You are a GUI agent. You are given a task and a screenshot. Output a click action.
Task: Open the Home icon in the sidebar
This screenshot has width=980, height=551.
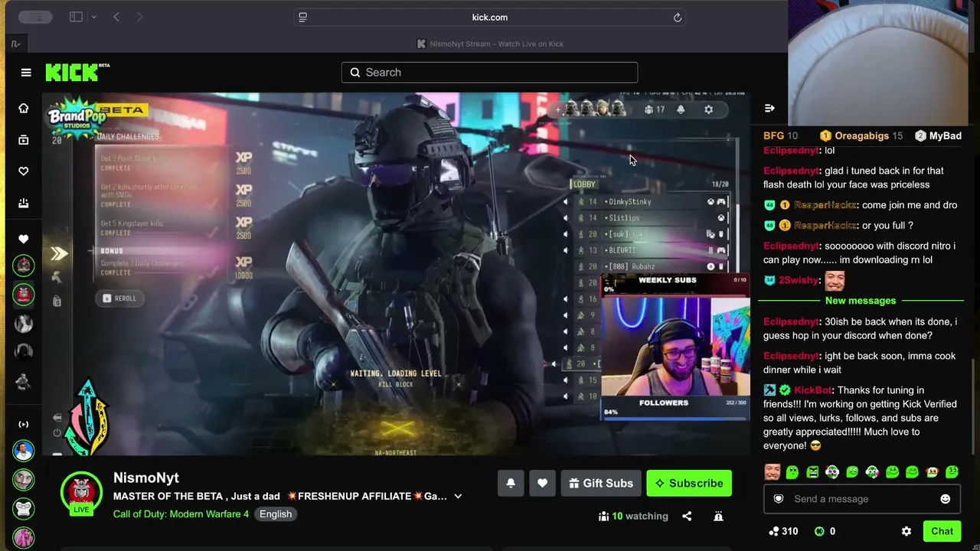point(24,109)
